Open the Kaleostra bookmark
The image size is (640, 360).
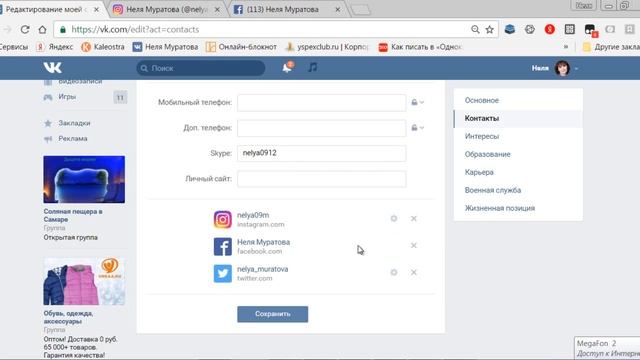(x=103, y=47)
